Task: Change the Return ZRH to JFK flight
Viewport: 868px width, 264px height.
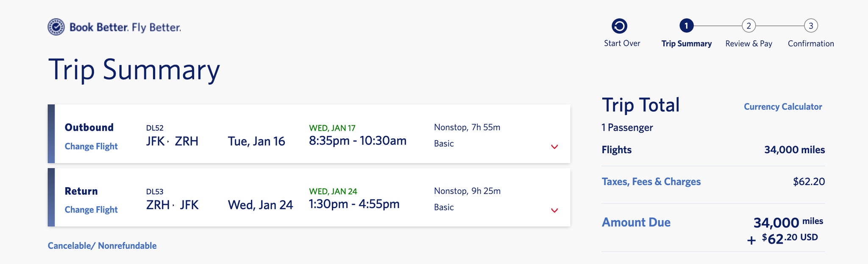Action: [x=91, y=209]
